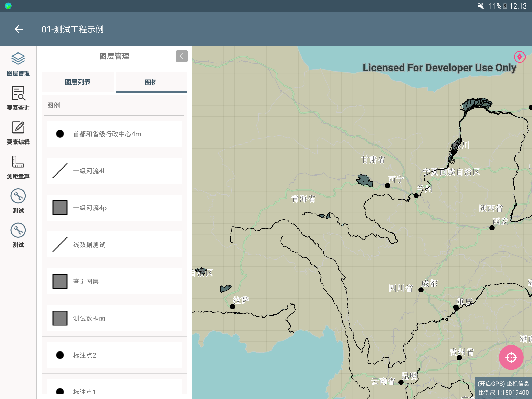Tap the 开启GPS 坐标信息 button
532x399 pixels.
[x=503, y=384]
